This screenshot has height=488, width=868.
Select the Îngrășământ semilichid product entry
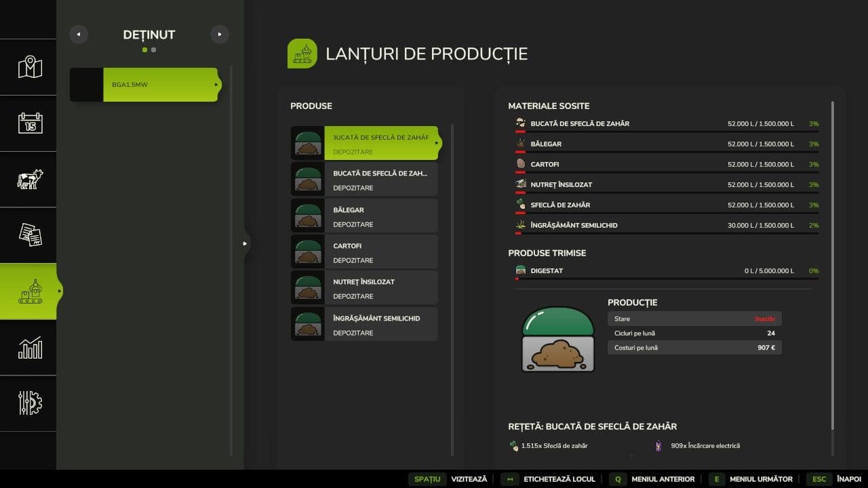[x=364, y=325]
